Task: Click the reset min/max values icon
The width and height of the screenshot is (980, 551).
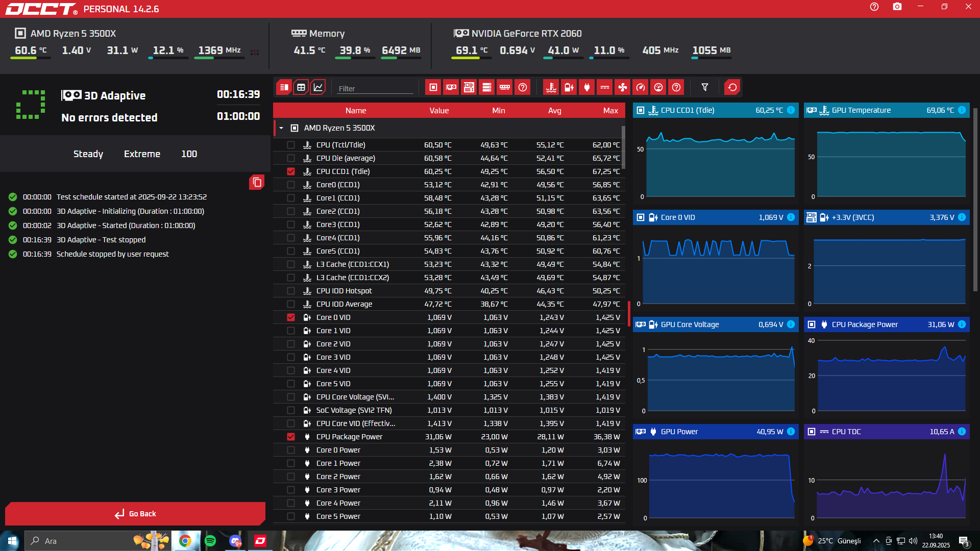Action: tap(732, 87)
